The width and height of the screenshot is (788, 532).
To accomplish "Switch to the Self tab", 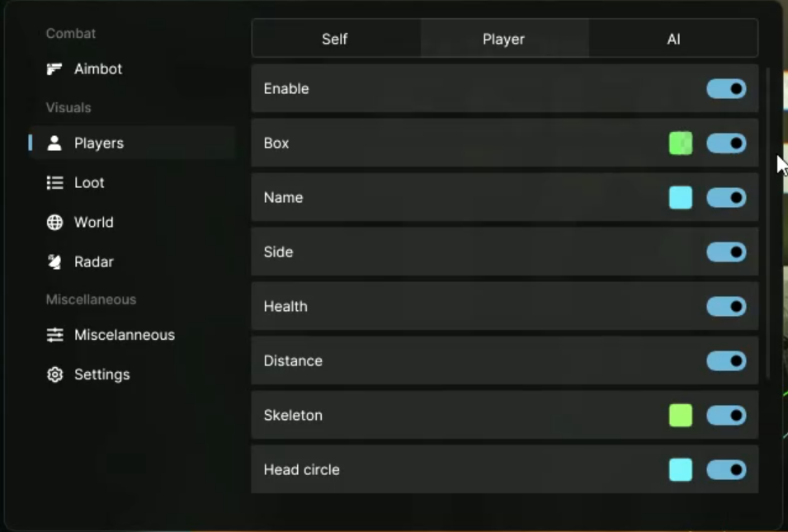I will (335, 39).
